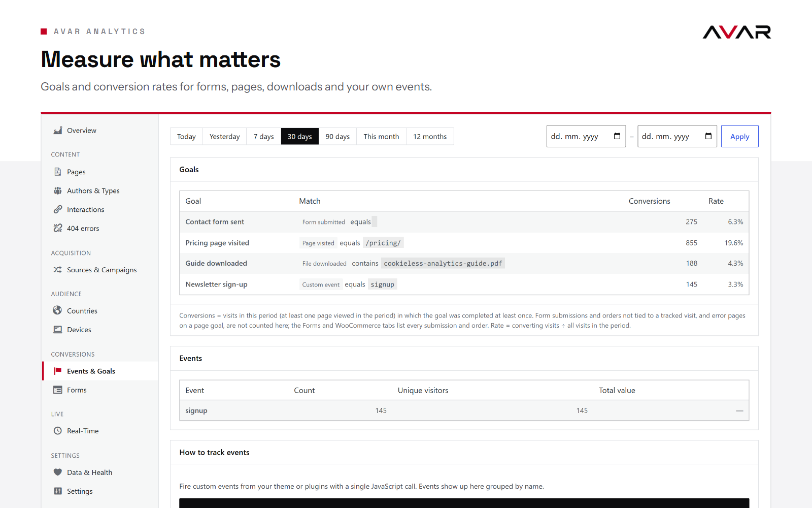
Task: Focus the start date input field
Action: (x=586, y=136)
